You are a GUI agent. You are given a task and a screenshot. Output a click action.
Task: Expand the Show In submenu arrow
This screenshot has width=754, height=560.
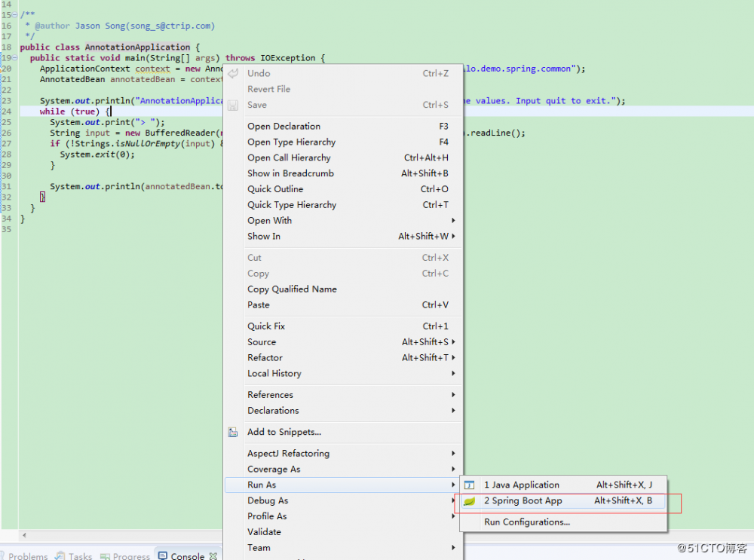[453, 236]
